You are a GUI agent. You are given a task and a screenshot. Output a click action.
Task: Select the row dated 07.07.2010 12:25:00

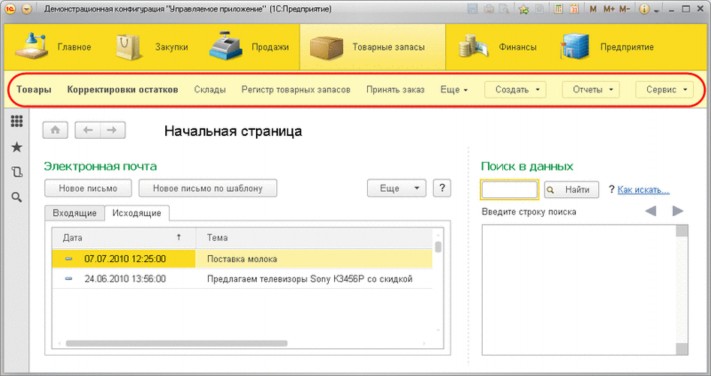[x=242, y=259]
